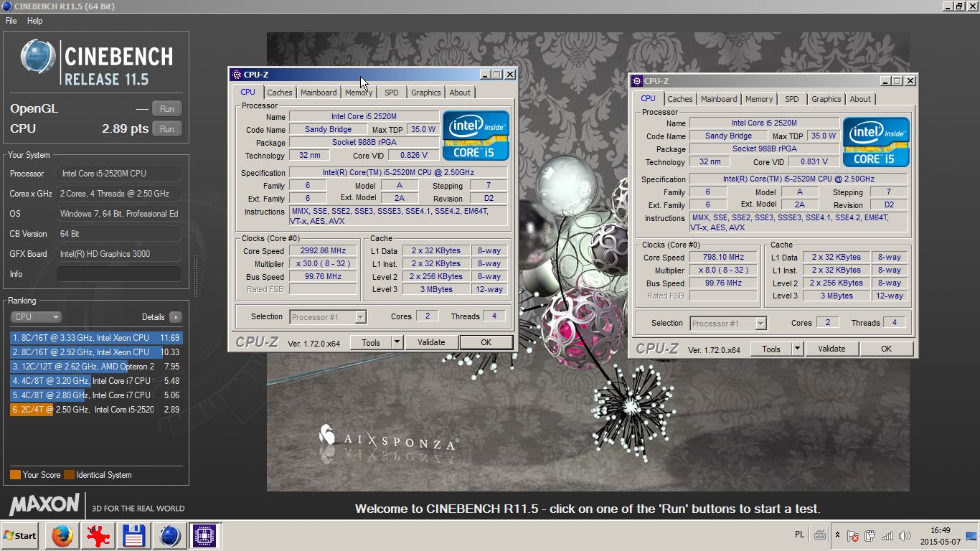Open SPD tab in left CPU-Z window
This screenshot has width=980, height=551.
coord(391,93)
